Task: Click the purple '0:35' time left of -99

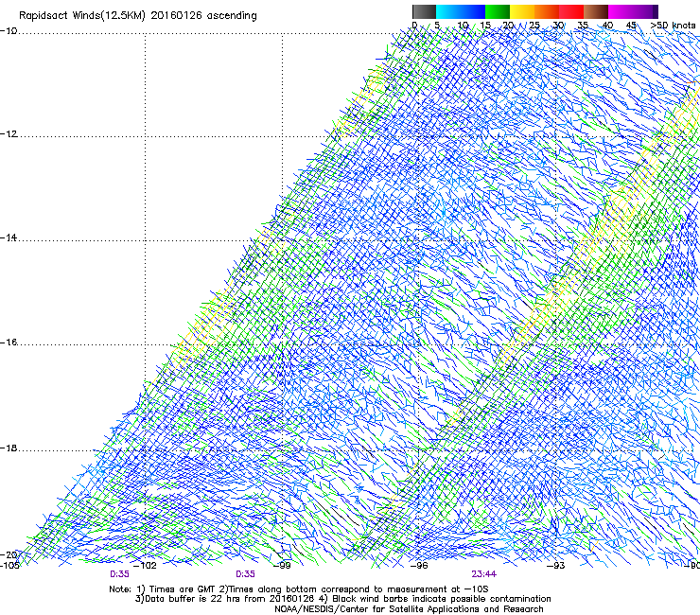Action: click(246, 574)
